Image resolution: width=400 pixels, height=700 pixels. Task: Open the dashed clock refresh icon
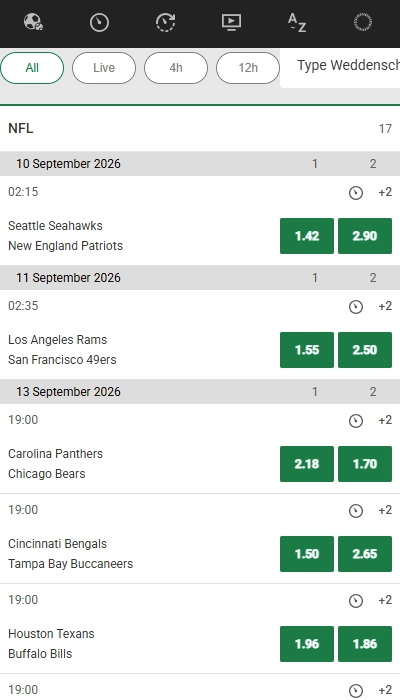165,22
